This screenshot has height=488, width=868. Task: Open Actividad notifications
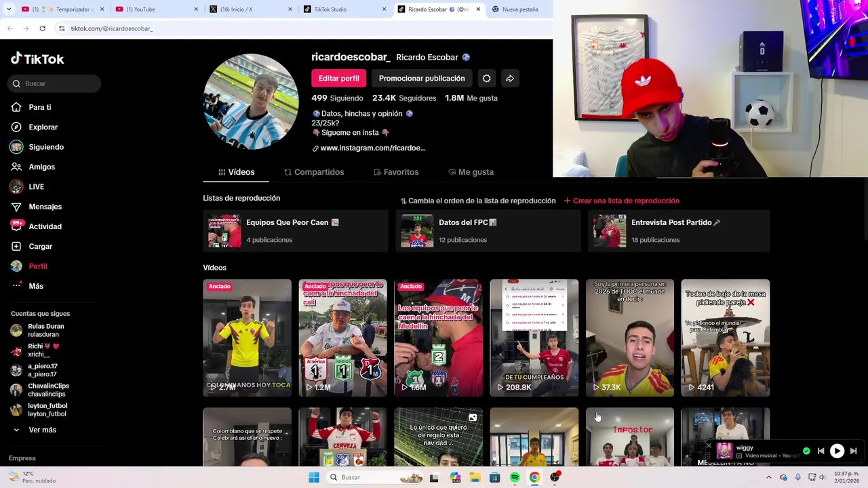[x=36, y=226]
